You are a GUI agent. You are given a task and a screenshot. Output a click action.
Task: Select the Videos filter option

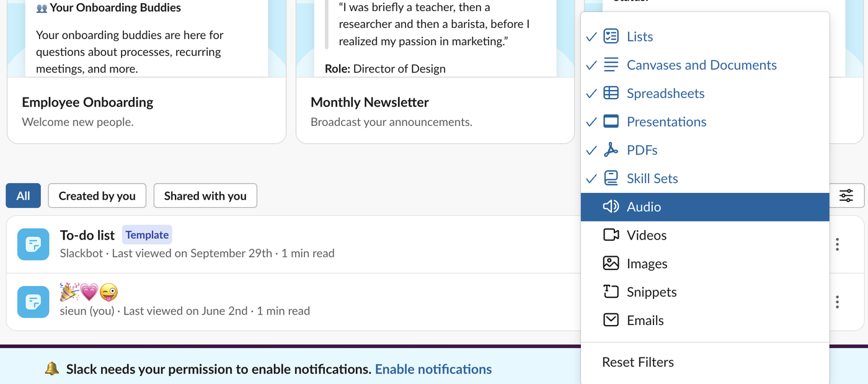tap(705, 235)
